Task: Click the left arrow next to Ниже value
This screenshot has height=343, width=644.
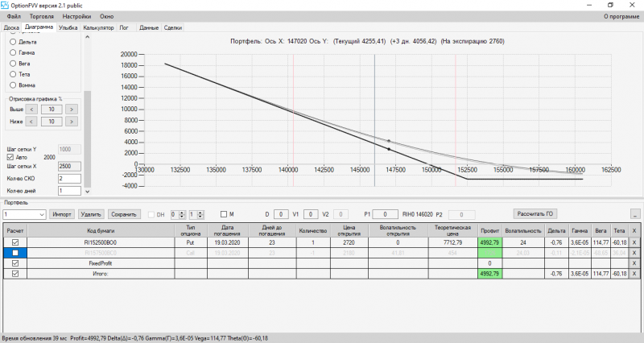Action: point(31,122)
